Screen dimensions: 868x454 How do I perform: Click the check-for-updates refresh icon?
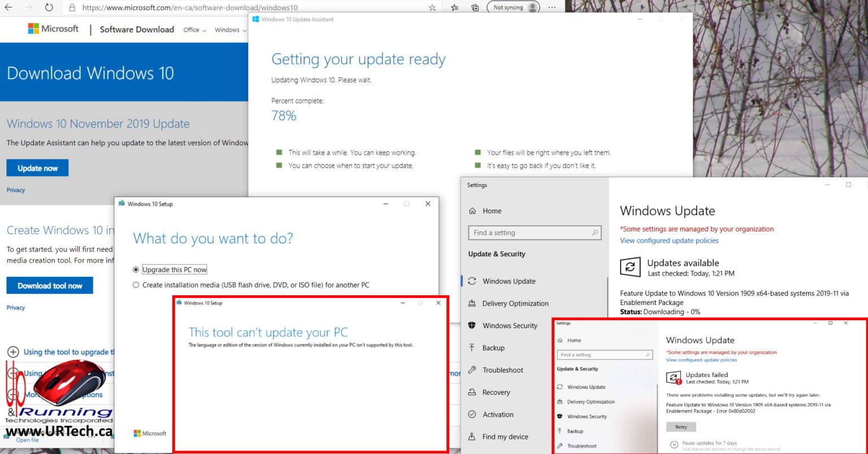point(631,267)
